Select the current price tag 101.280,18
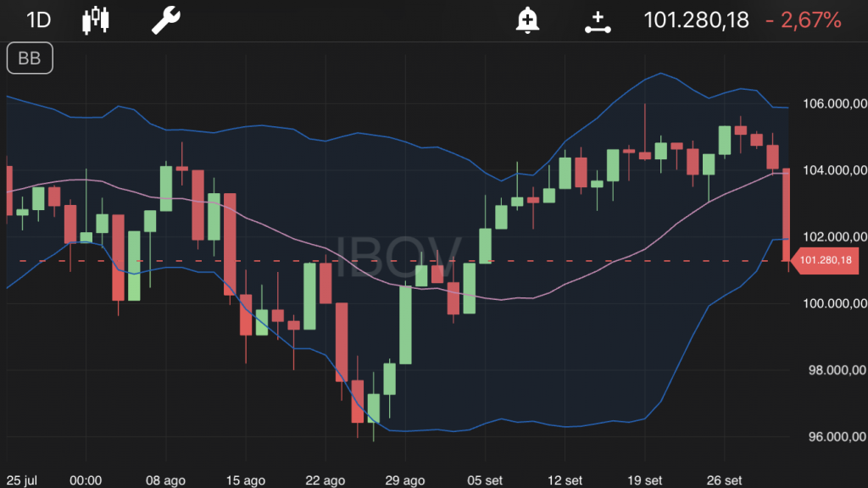The image size is (868, 488). (826, 261)
